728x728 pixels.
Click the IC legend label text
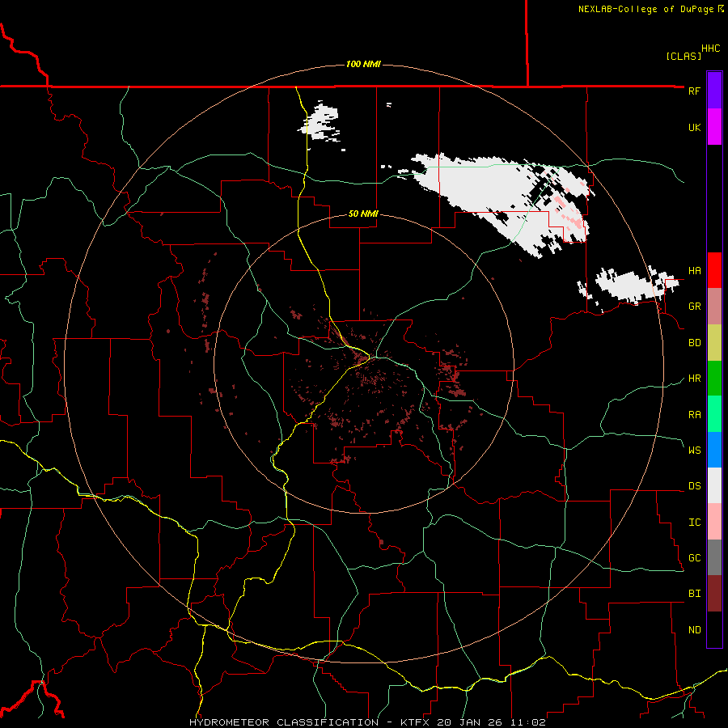694,522
